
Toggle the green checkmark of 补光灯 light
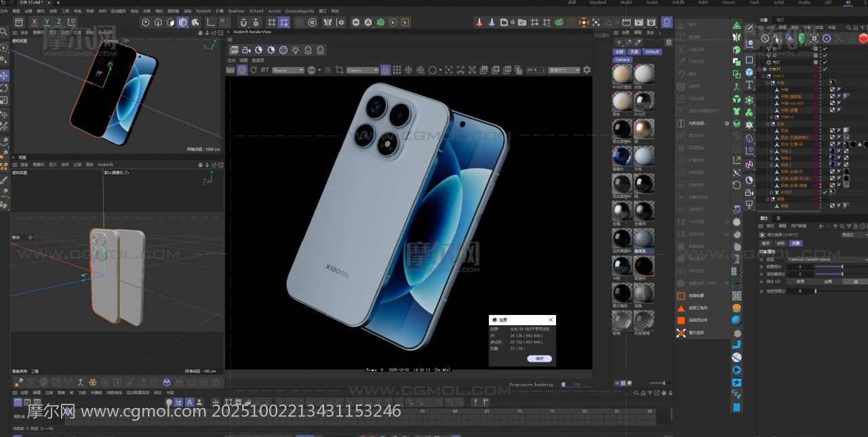(x=825, y=192)
